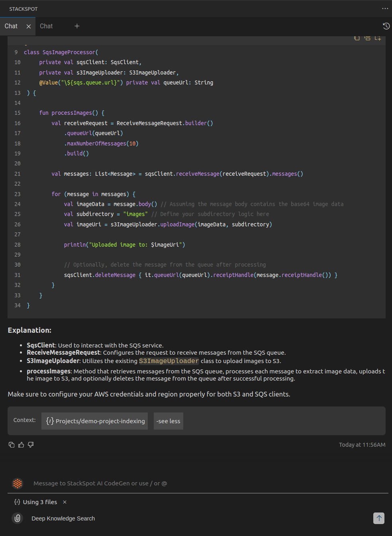The image size is (392, 536).
Task: Give thumbs up to the response
Action: tap(21, 445)
